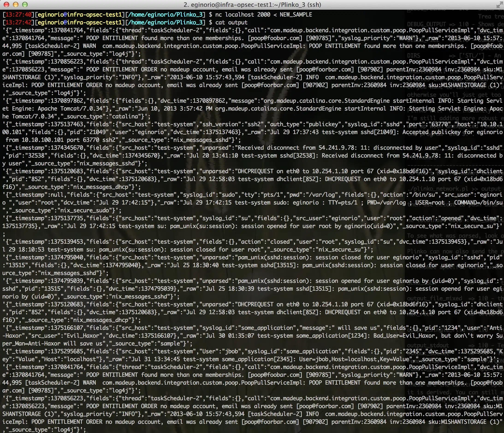
Task: Click the window title 'eginorio@infra-opsec-test1:~/Plinko_3 (ssh)'
Action: click(252, 5)
